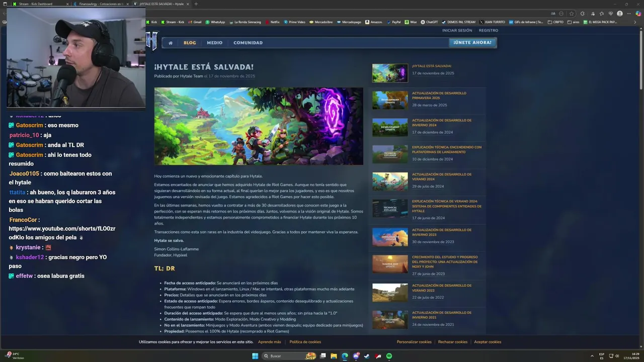
Task: Open Actualización de Desarrollo Invierno 2024 post
Action: point(442,123)
